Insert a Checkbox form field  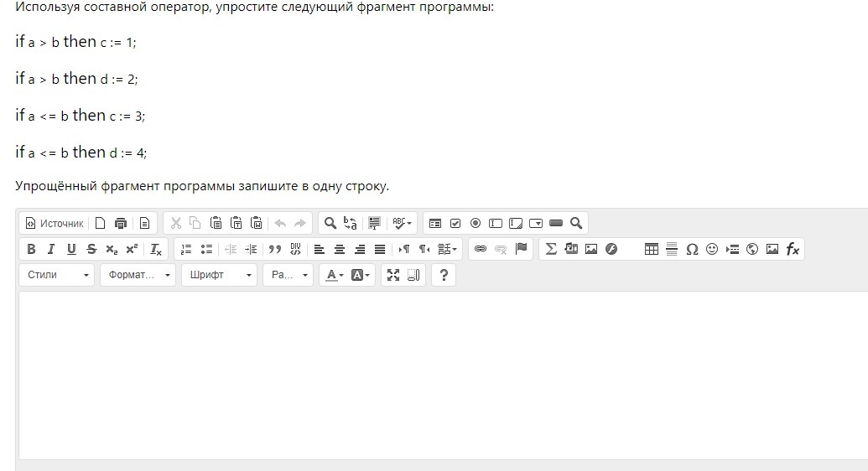coord(455,223)
